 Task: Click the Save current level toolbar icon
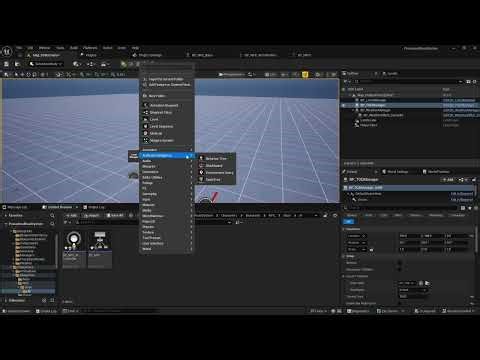[x=6, y=64]
